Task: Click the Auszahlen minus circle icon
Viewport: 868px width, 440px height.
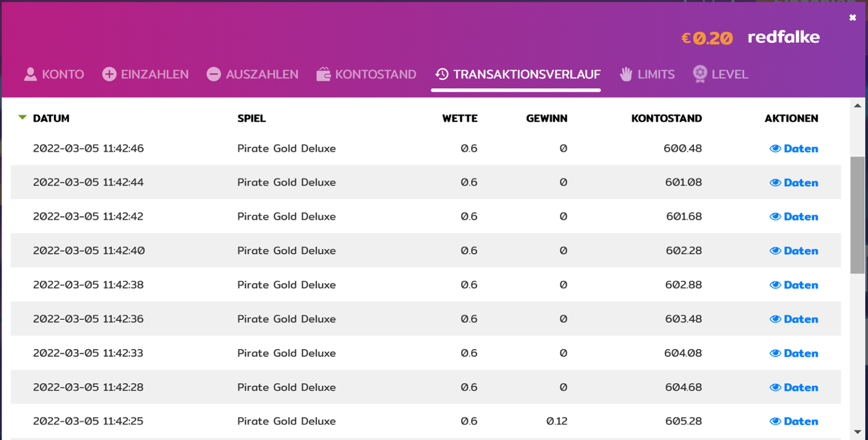Action: 214,75
